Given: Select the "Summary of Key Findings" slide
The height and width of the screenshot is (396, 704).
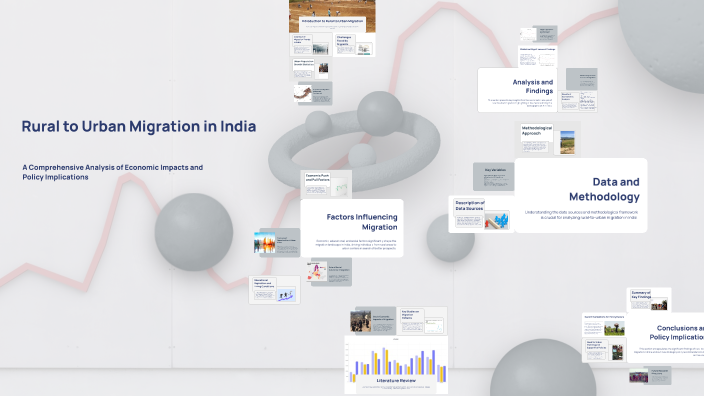Looking at the screenshot, I should point(649,300).
